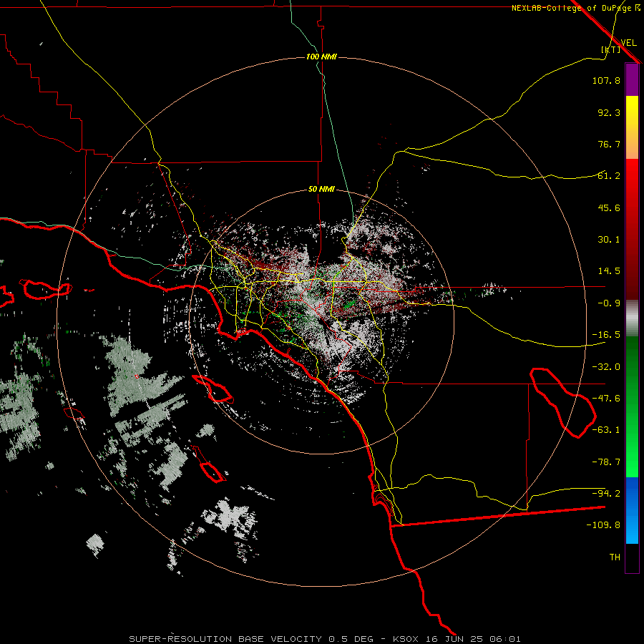Click the -94.2 legend value
This screenshot has height=644, width=644.
(606, 494)
